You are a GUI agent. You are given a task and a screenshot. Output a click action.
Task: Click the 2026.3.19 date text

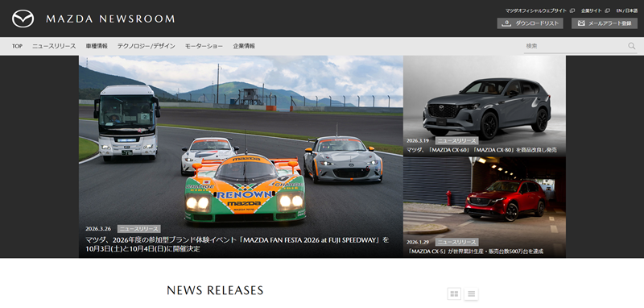[419, 140]
